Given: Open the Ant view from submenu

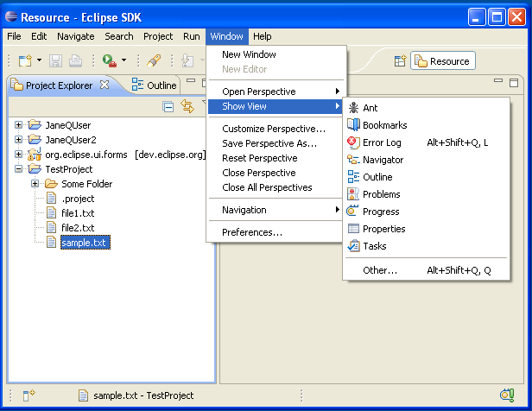Looking at the screenshot, I should pyautogui.click(x=370, y=108).
